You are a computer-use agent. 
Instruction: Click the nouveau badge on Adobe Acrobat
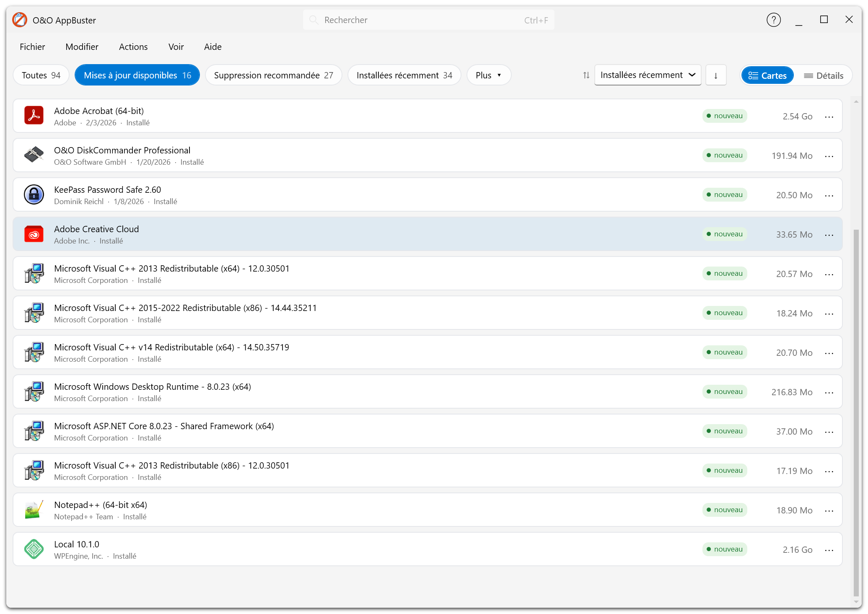click(725, 116)
